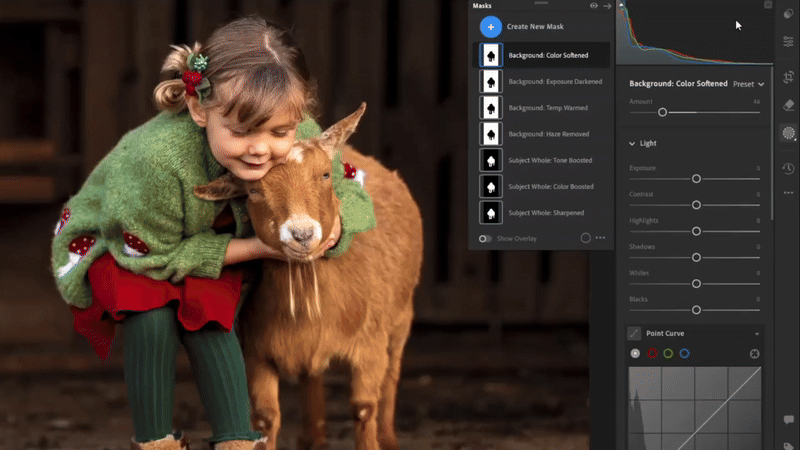The height and width of the screenshot is (450, 800).
Task: Click the point curve mode icon beside Point Curve
Action: (635, 333)
